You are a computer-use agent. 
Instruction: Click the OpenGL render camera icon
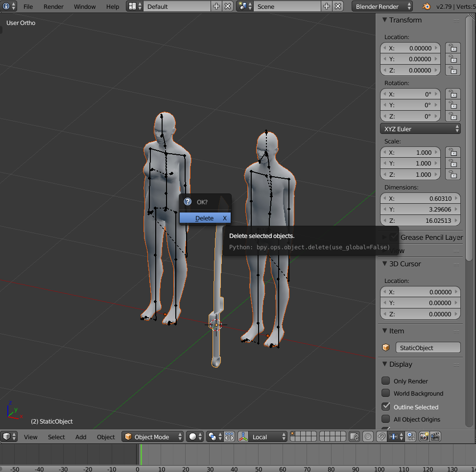(424, 437)
